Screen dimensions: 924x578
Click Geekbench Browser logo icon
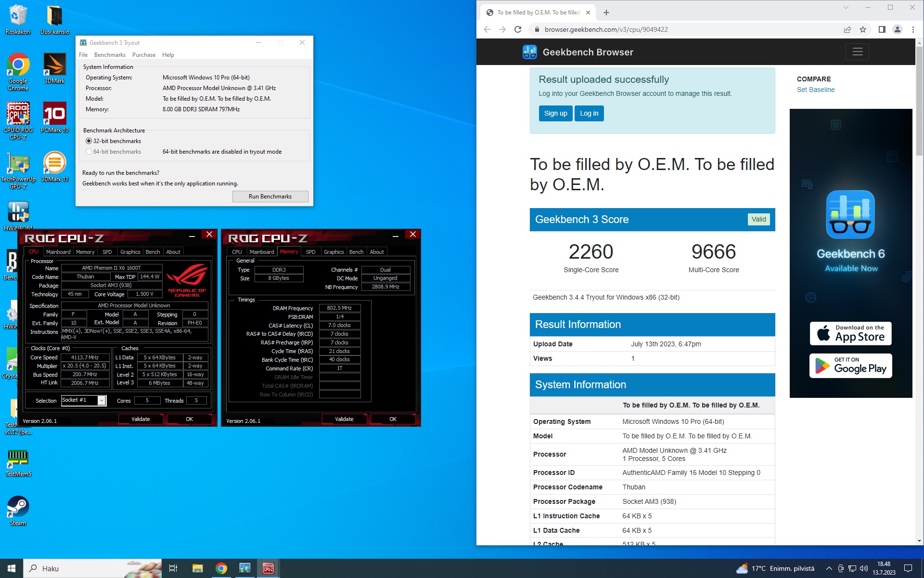pyautogui.click(x=530, y=52)
